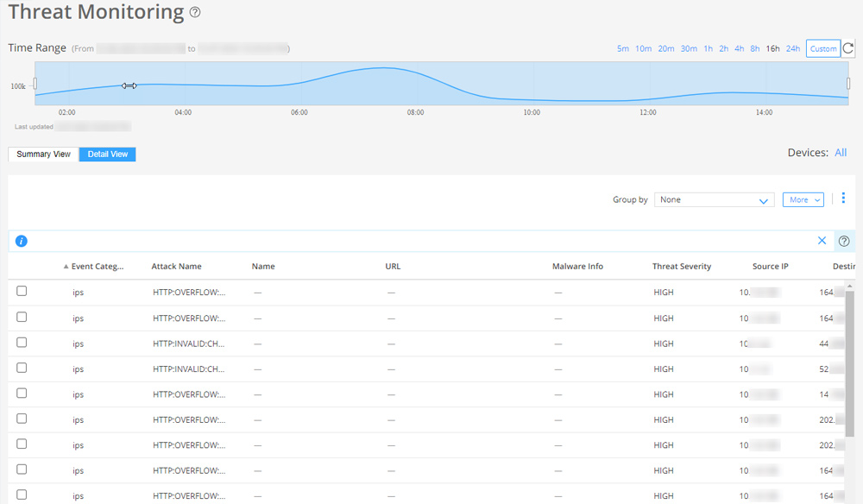Switch to Summary View tab

(43, 154)
